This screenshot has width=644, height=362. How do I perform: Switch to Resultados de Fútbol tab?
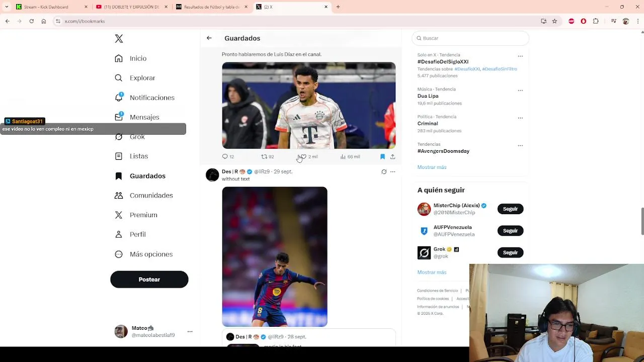(211, 7)
